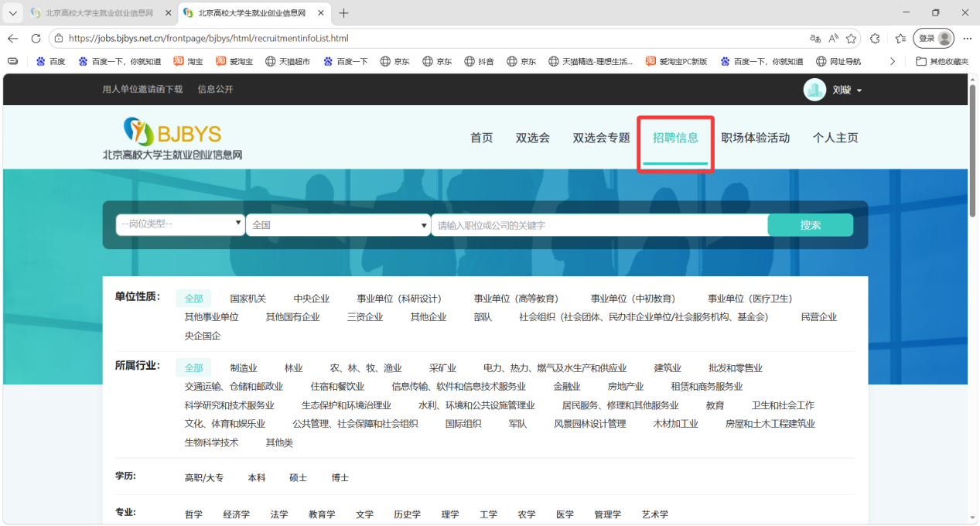980x526 pixels.
Task: Open new browser tab plus icon
Action: 344,13
